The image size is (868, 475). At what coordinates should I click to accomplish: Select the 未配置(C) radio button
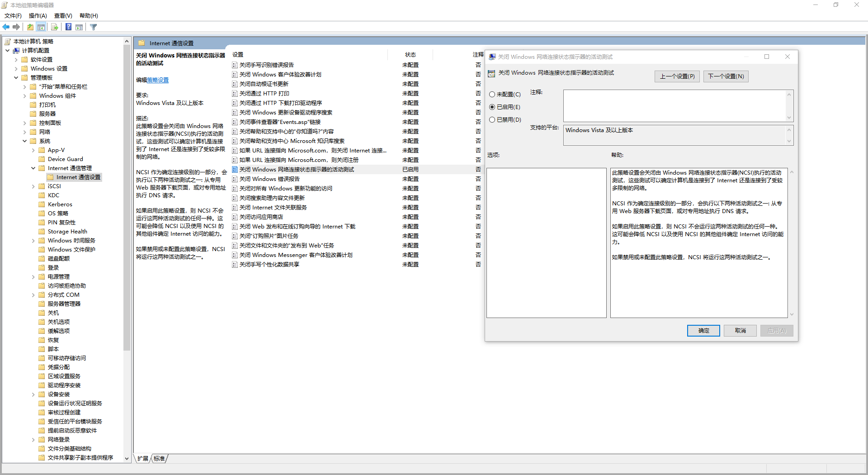(x=492, y=94)
